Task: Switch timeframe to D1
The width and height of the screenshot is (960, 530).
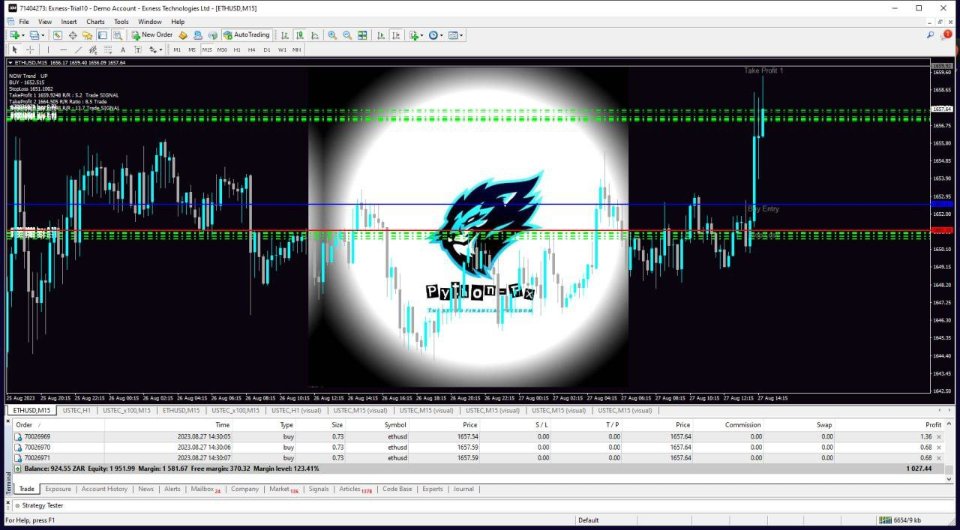Action: click(267, 50)
